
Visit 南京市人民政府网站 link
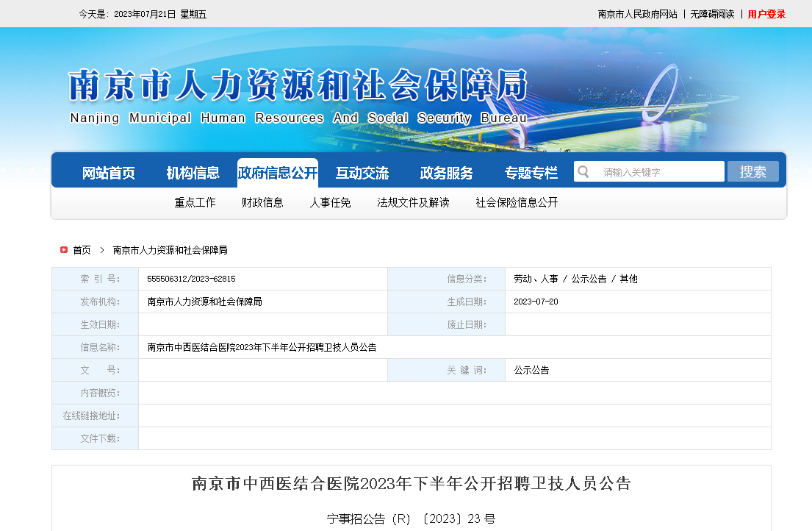point(637,14)
